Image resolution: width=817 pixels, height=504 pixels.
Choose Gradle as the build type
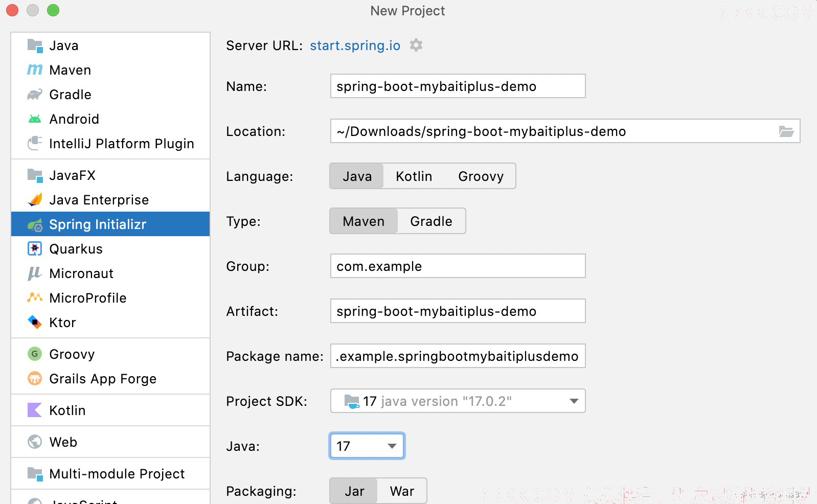(x=431, y=221)
